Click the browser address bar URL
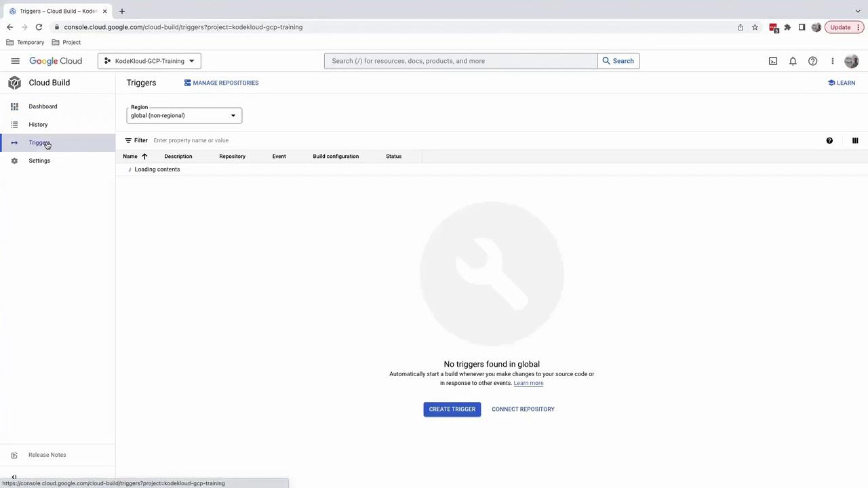The image size is (868, 488). pos(183,27)
